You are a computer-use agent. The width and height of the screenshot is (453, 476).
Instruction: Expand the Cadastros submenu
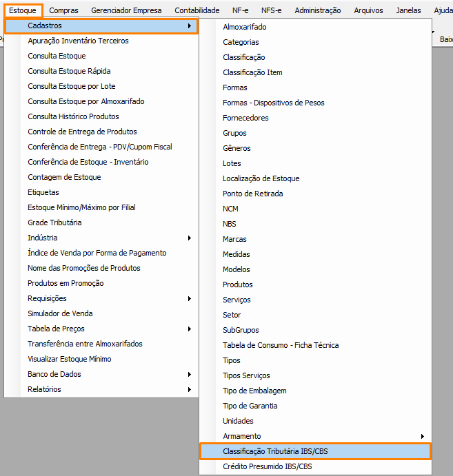(x=101, y=25)
